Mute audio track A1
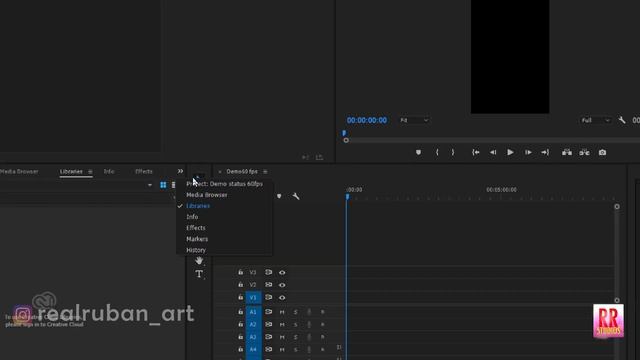 point(282,312)
